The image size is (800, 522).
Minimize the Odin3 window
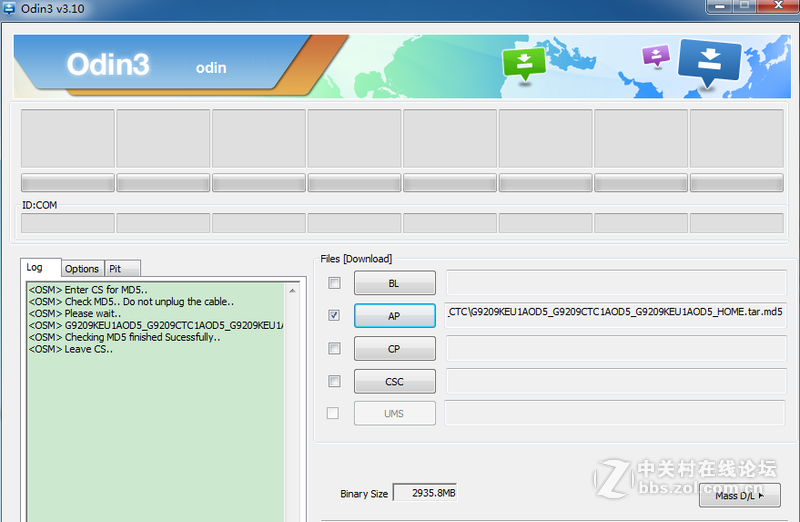tap(720, 6)
